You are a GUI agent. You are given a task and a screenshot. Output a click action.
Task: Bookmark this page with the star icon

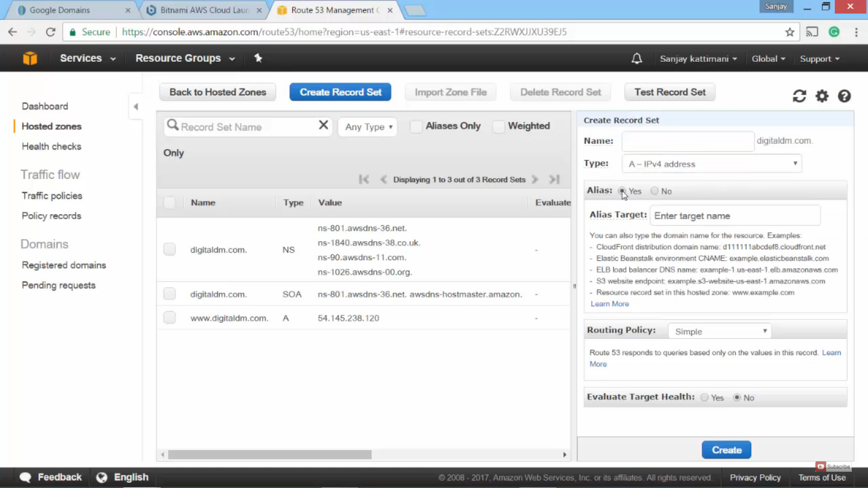[790, 32]
